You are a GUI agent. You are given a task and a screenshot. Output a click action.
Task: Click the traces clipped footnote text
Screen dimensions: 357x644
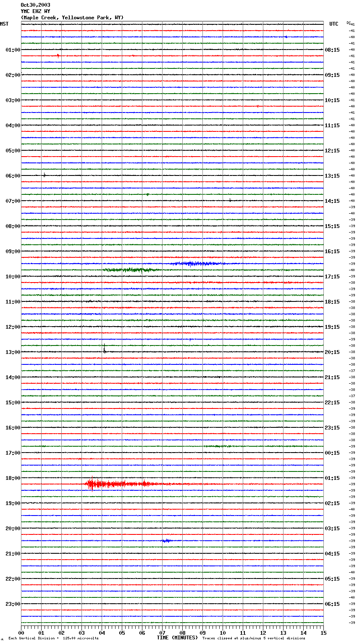pyautogui.click(x=254, y=639)
